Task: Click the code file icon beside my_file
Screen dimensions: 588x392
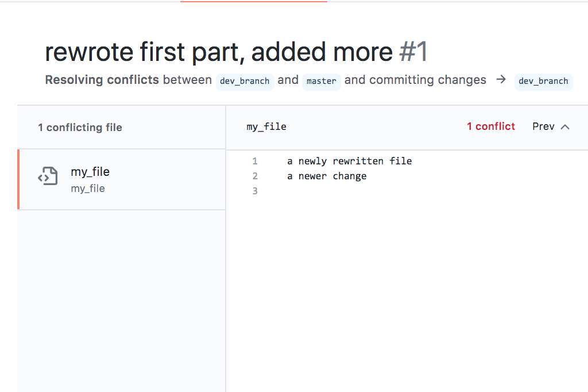Action: click(48, 176)
